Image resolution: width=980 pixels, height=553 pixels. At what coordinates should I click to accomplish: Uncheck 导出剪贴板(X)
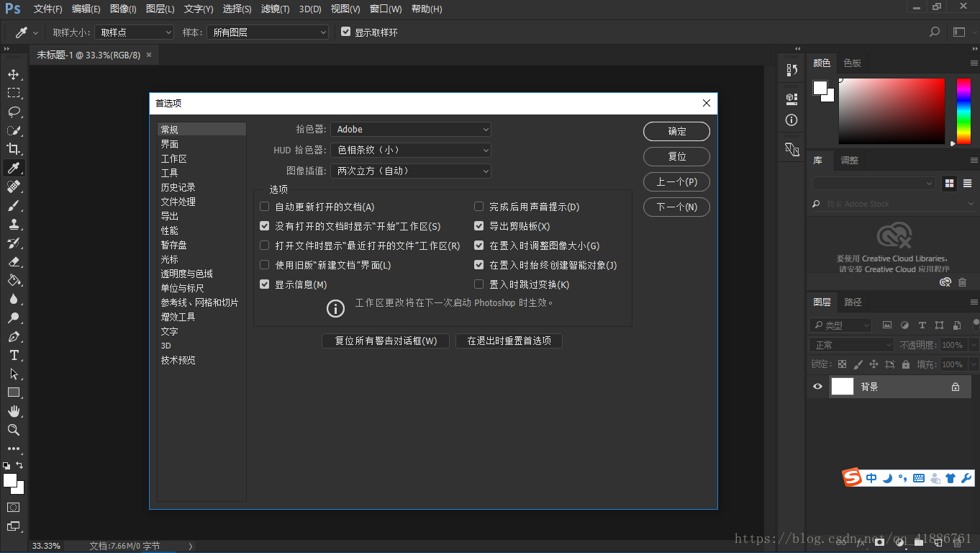coord(479,226)
